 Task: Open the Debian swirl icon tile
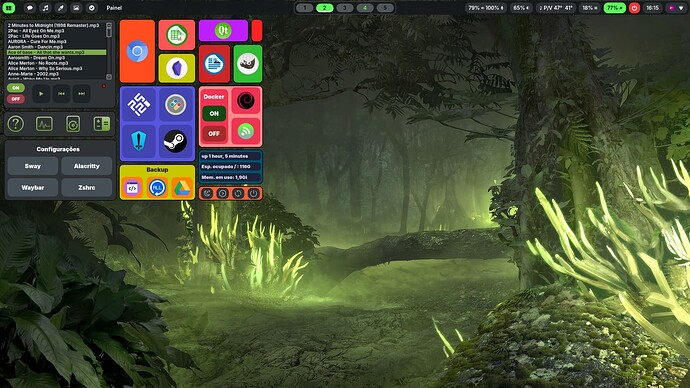point(246,101)
